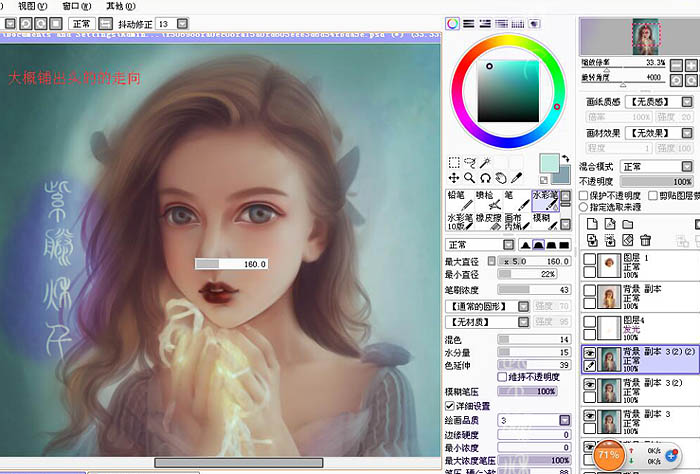This screenshot has height=474, width=700.
Task: Pick the eyedropper color picker tool
Action: pyautogui.click(x=517, y=178)
